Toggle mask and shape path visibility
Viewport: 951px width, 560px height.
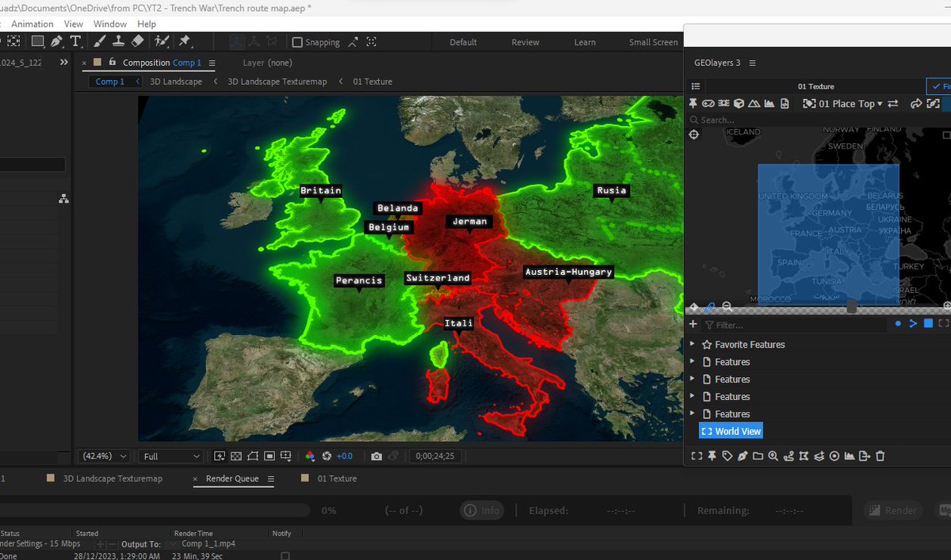pos(253,456)
